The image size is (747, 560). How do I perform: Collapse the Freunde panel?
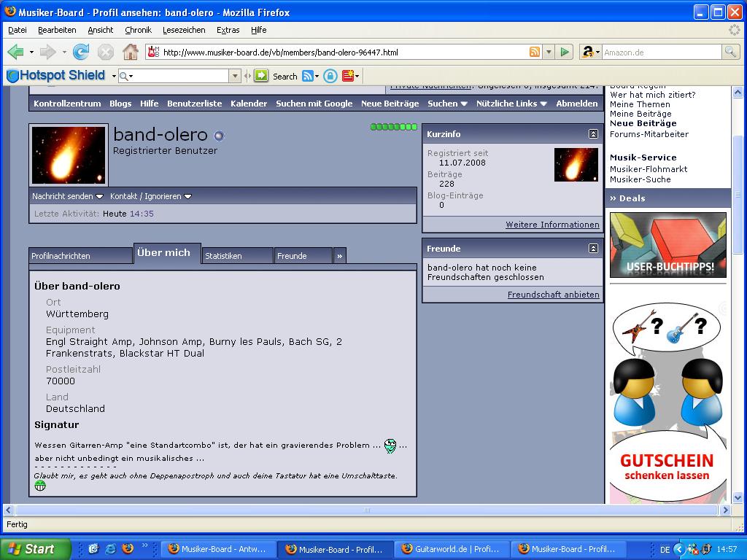tap(593, 248)
